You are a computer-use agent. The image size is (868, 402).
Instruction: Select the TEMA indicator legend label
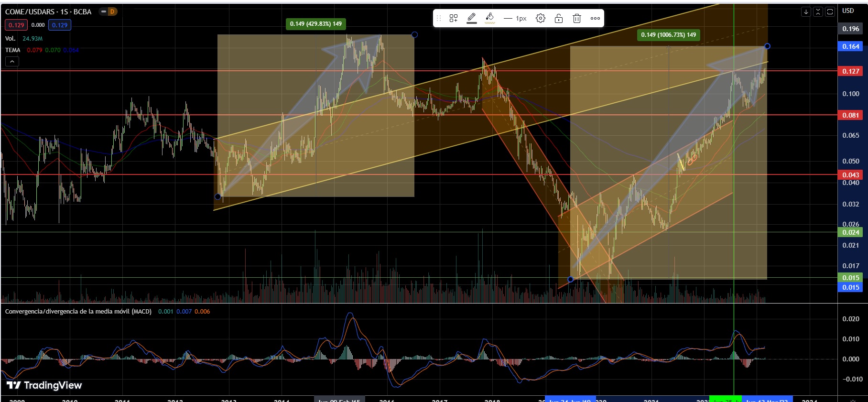coord(13,50)
